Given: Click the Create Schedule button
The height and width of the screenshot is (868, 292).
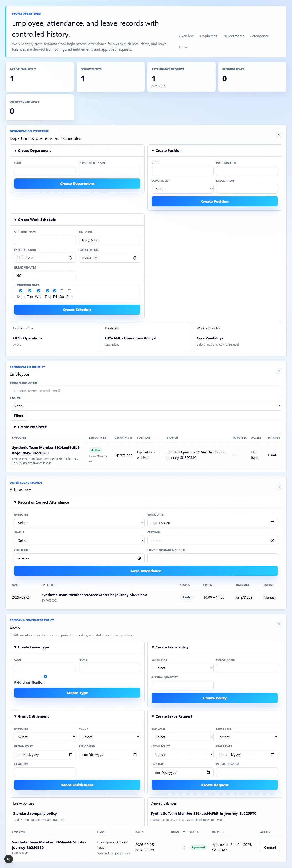Looking at the screenshot, I should pyautogui.click(x=77, y=310).
